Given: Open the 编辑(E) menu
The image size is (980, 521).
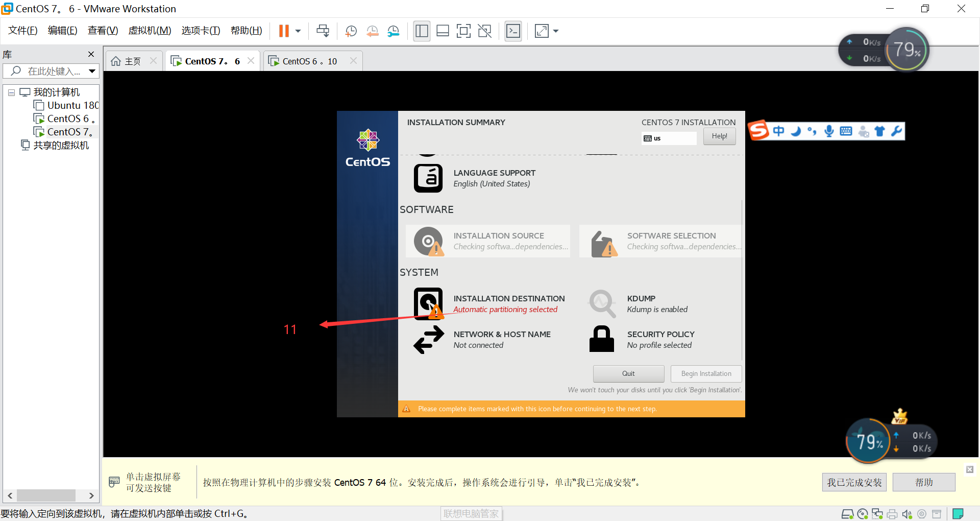Looking at the screenshot, I should pyautogui.click(x=63, y=31).
